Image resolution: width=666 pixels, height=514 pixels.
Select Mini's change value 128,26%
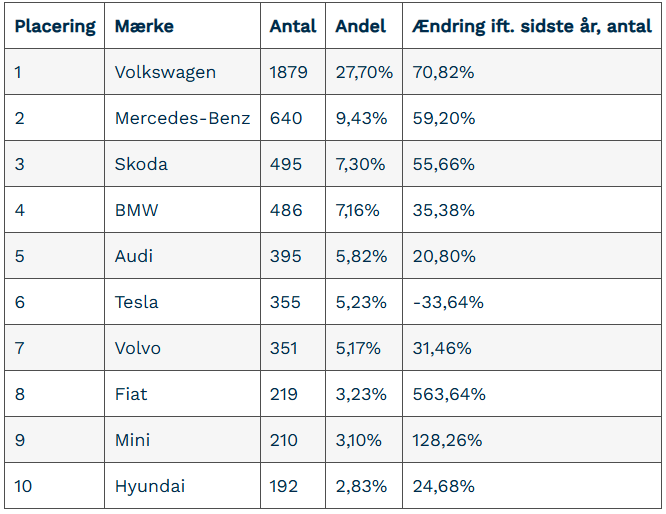447,440
